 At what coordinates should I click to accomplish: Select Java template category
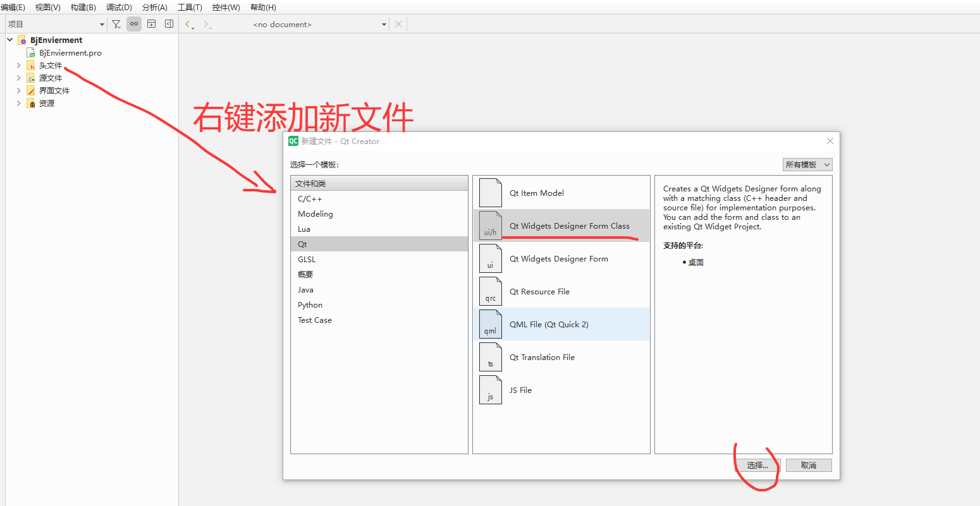tap(379, 290)
